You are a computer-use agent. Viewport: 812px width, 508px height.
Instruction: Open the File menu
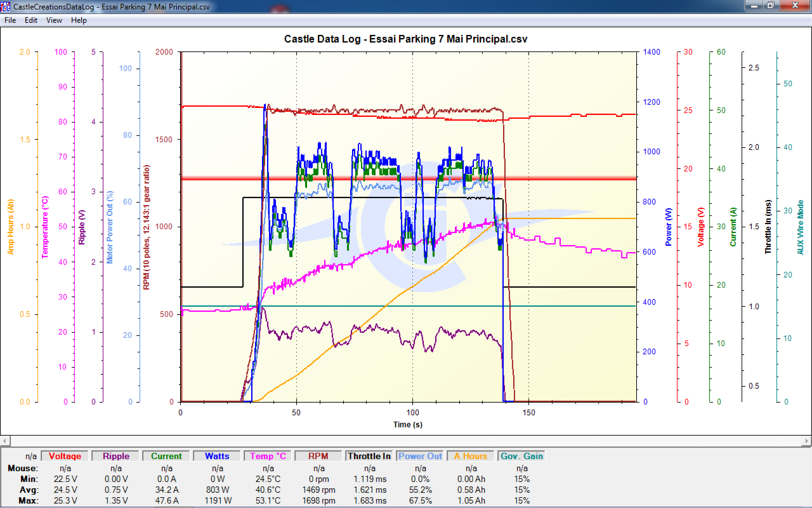[x=10, y=20]
